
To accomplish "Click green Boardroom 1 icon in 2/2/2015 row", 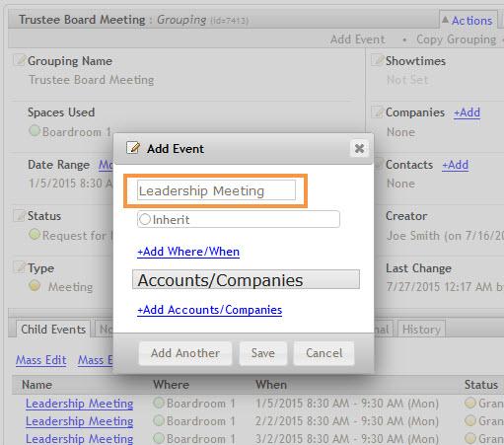I will [159, 420].
